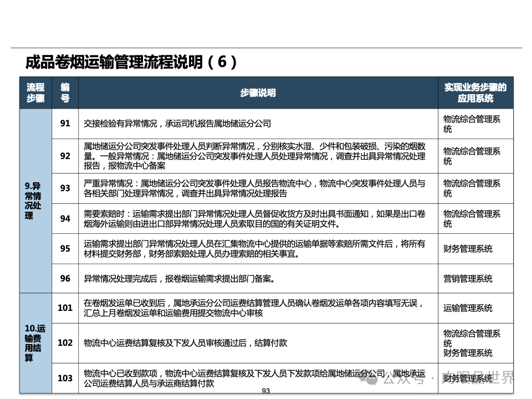Select the header cell 流程步骤
Screen dimensions: 532x399
[x=35, y=93]
